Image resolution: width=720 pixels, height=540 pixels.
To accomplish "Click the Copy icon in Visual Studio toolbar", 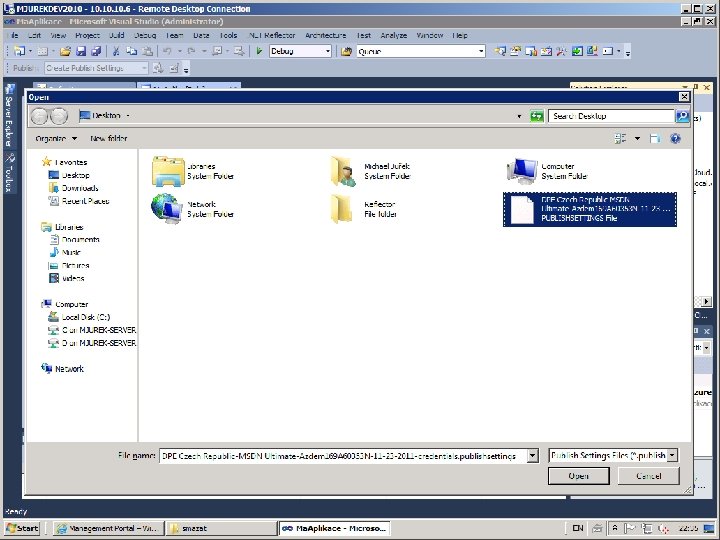I will tap(131, 51).
